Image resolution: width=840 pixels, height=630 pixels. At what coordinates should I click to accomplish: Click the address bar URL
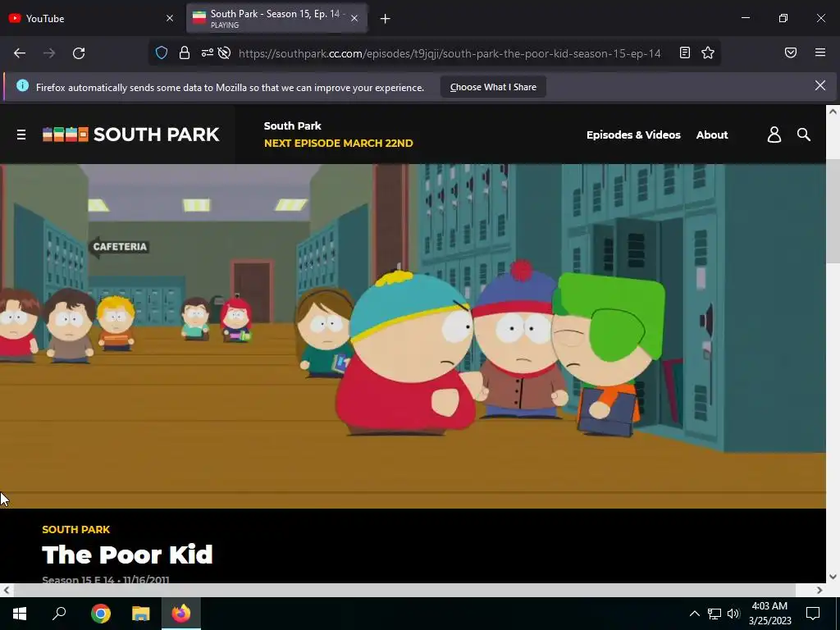tap(450, 53)
